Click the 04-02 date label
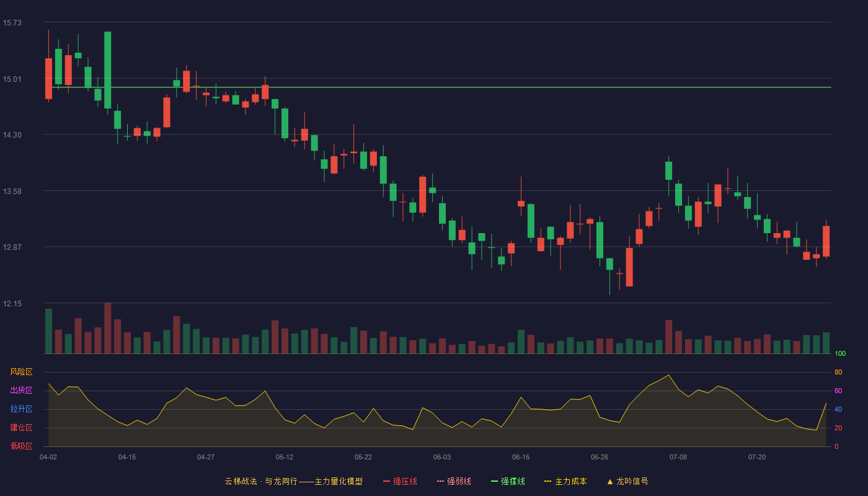 [x=48, y=457]
